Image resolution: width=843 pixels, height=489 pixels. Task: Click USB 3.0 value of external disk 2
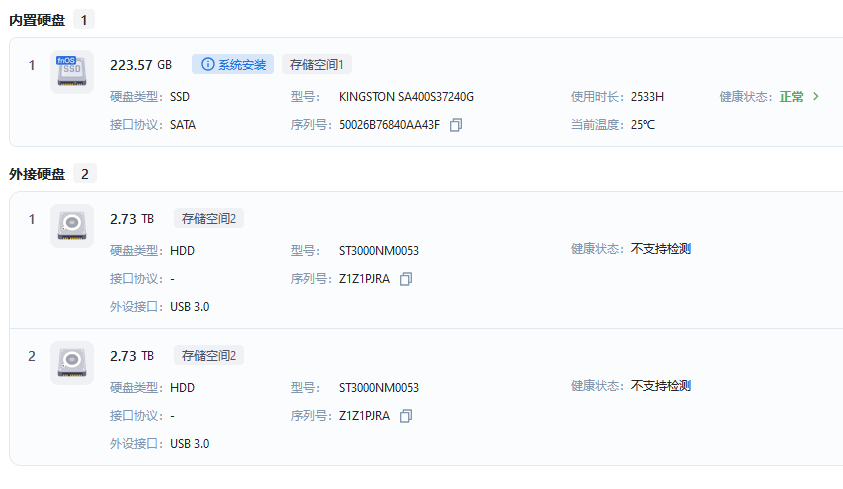[190, 444]
